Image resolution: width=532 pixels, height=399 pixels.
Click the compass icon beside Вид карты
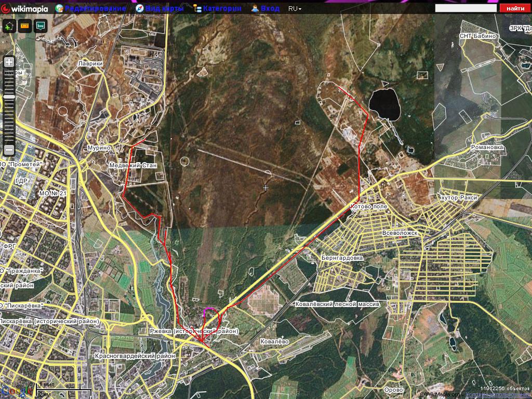click(x=140, y=8)
